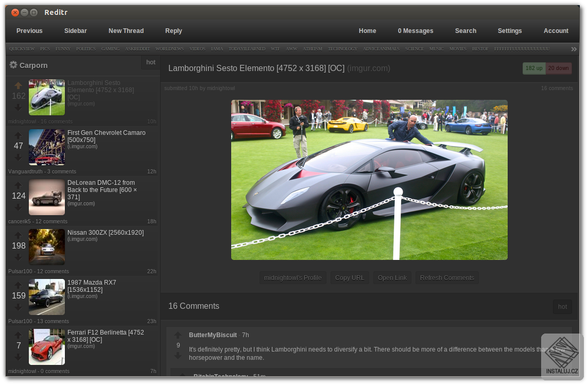Click the Copy URL button
The image size is (588, 385).
coord(350,278)
